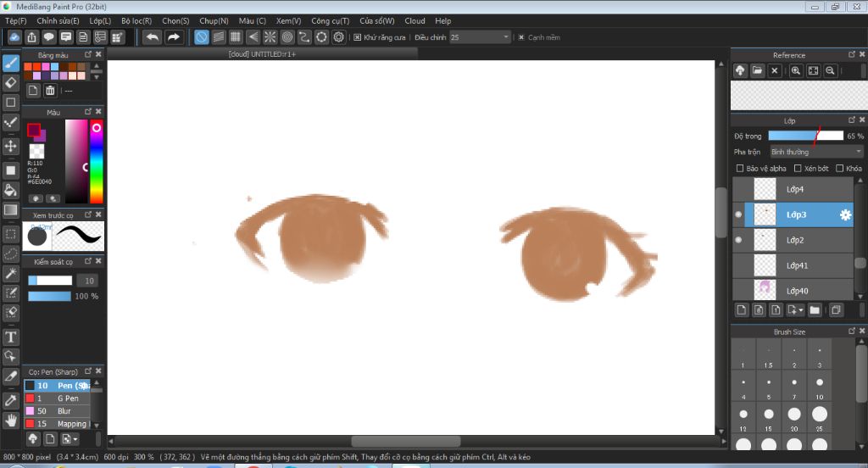Select the Blur brush preset

[64, 410]
